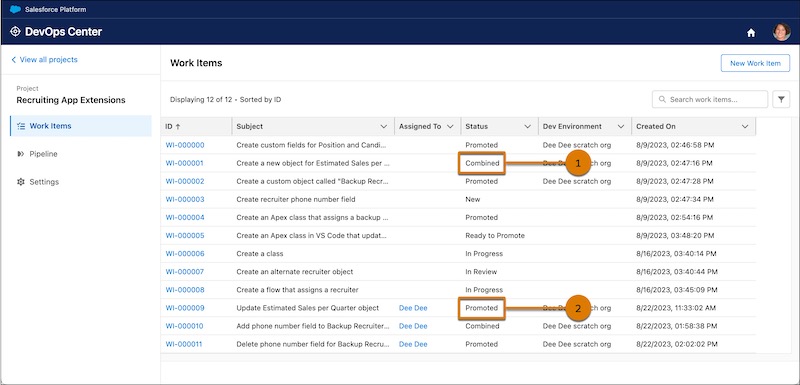Open work item WI-000009
The image size is (800, 385).
click(185, 308)
